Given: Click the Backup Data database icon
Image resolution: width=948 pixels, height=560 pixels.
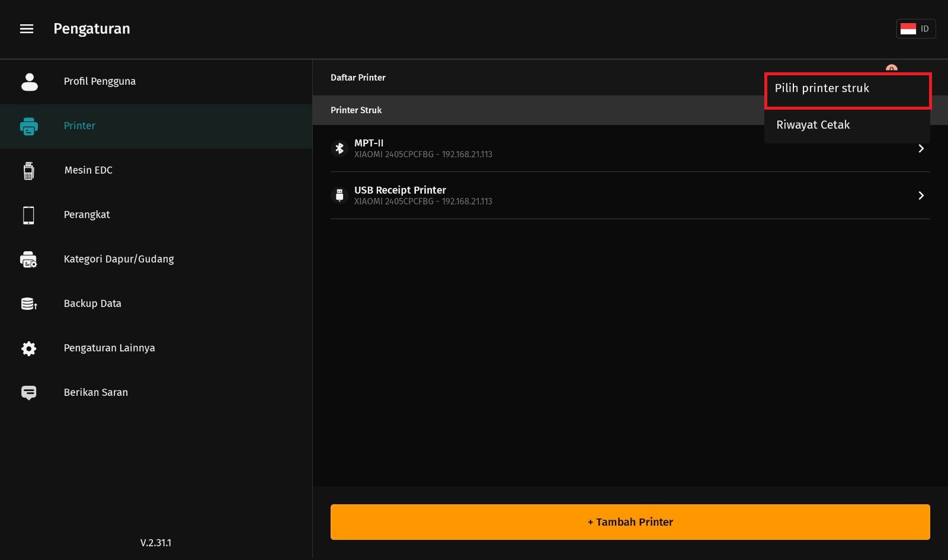Looking at the screenshot, I should click(29, 304).
